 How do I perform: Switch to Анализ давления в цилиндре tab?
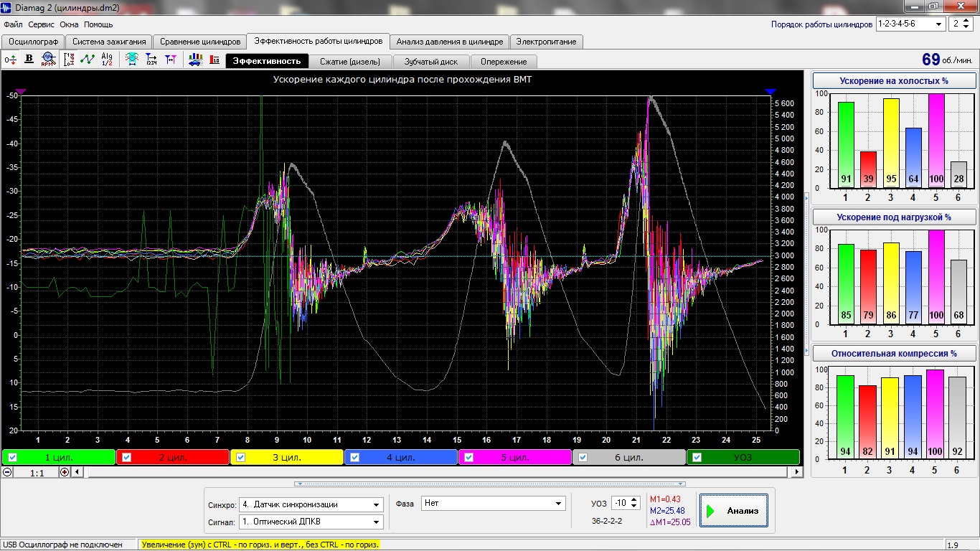(x=450, y=42)
